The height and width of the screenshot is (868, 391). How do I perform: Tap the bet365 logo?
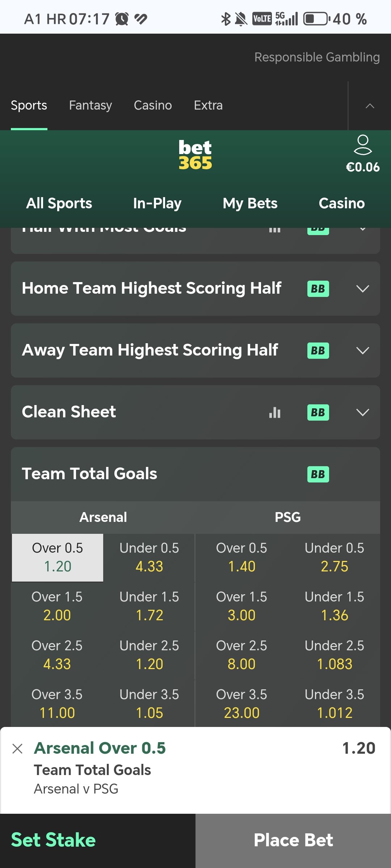(x=195, y=155)
